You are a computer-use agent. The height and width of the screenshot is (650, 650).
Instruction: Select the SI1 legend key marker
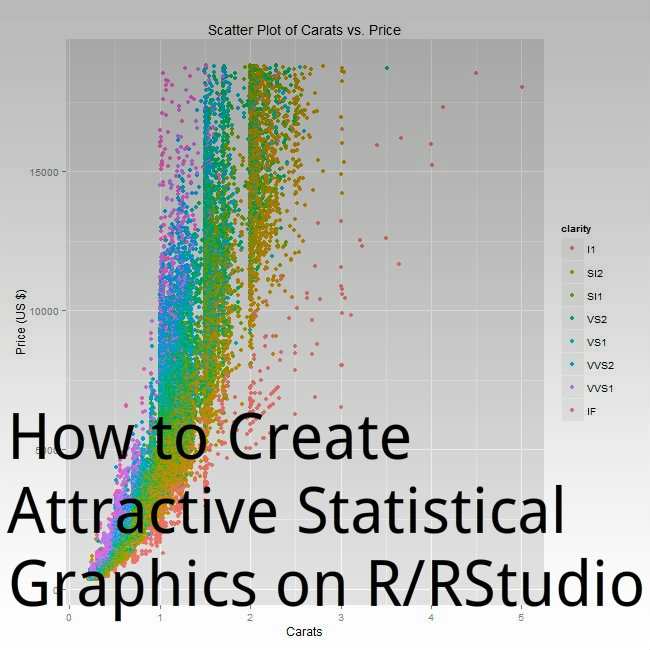pos(572,295)
